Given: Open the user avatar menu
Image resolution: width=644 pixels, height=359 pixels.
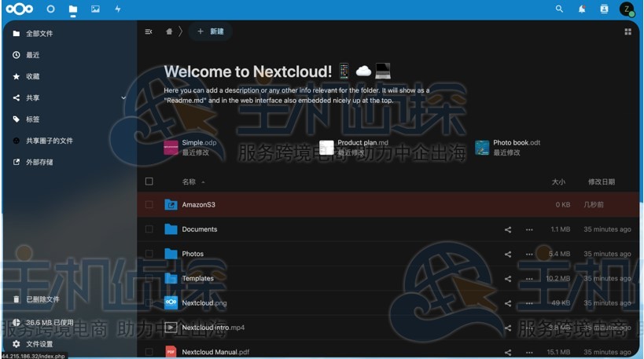Looking at the screenshot, I should (x=627, y=9).
